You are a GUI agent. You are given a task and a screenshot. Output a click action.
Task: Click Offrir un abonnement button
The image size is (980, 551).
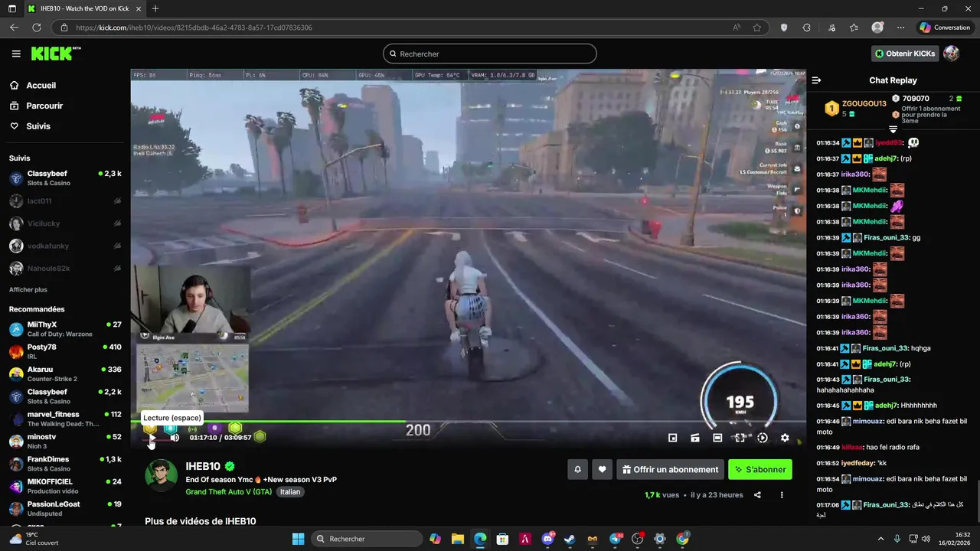click(x=671, y=469)
